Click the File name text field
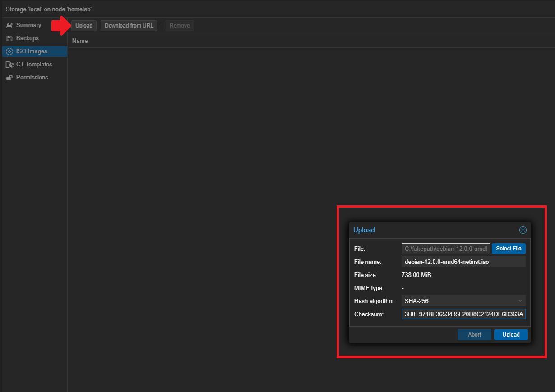This screenshot has height=392, width=555. coord(463,262)
